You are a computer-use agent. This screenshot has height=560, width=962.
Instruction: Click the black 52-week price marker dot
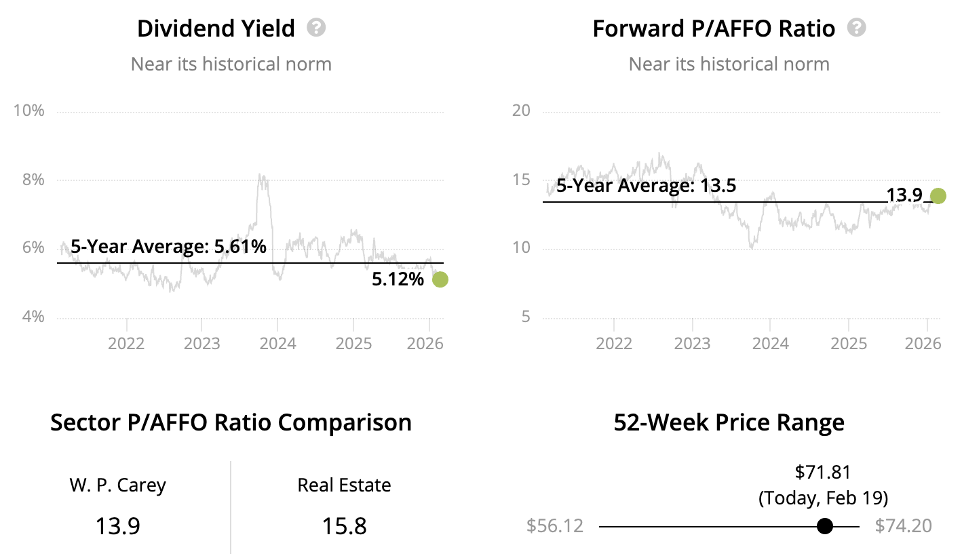click(x=824, y=526)
